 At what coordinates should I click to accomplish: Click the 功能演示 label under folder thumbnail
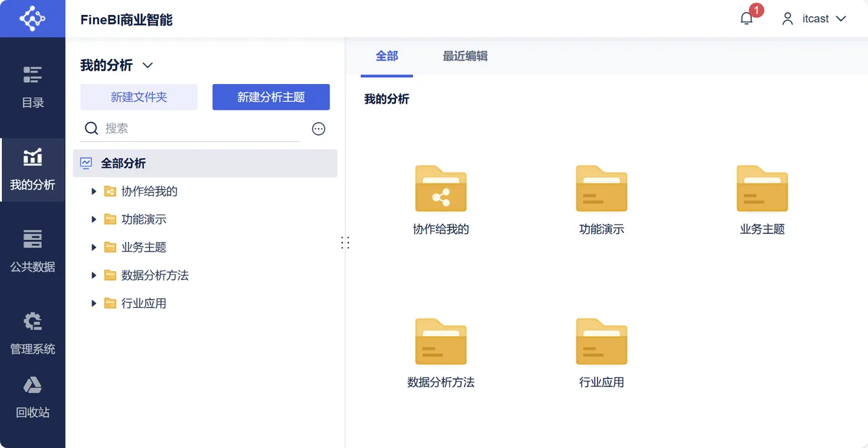point(601,229)
